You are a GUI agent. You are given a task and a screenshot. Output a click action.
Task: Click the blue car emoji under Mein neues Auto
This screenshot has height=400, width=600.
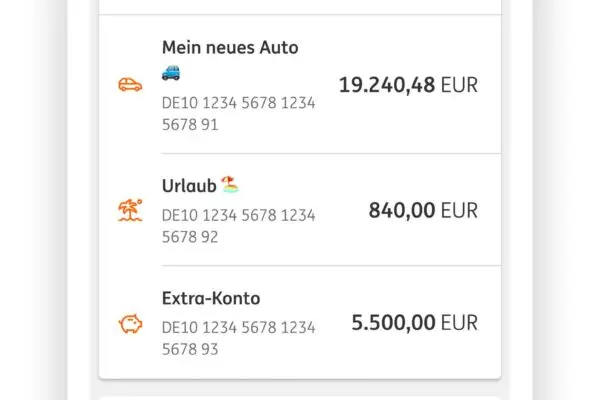171,72
